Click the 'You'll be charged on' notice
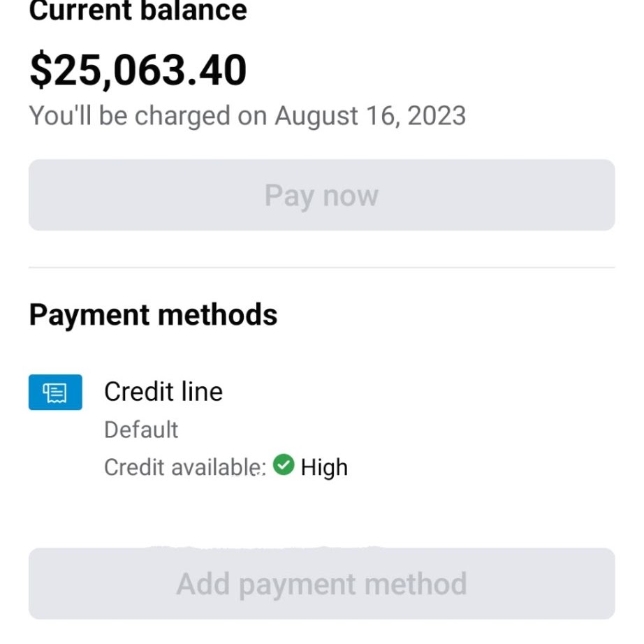Screen dimensions: 644x644 pyautogui.click(x=148, y=115)
